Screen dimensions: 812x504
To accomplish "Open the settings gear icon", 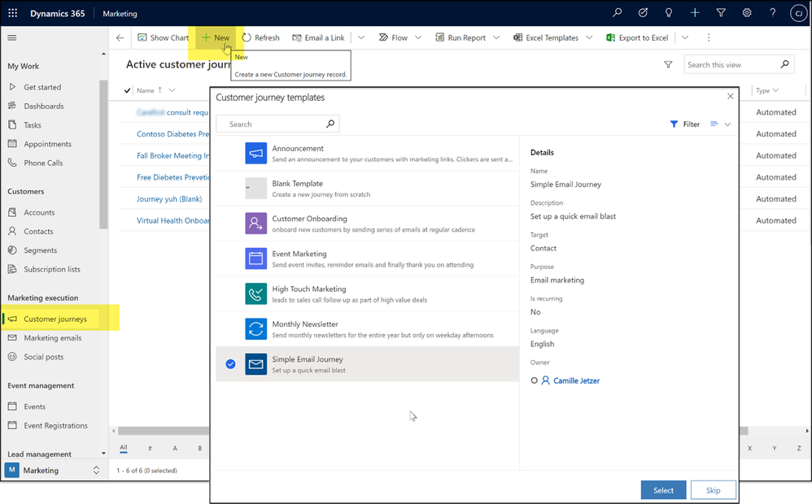I will 747,13.
